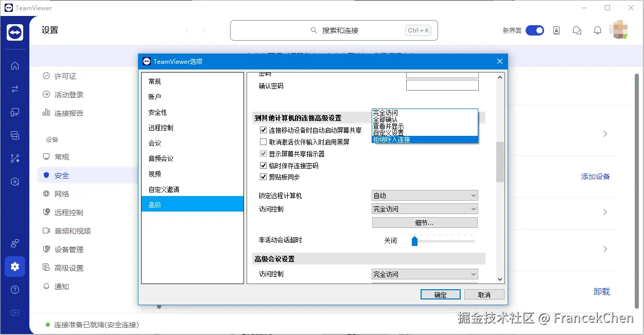Toggle the 新界面 switch
644x335 pixels.
tap(535, 30)
